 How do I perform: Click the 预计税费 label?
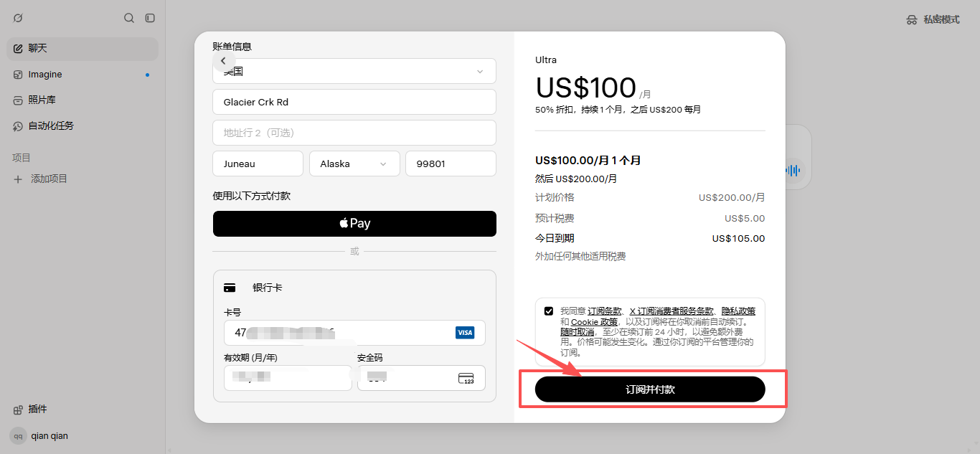555,218
